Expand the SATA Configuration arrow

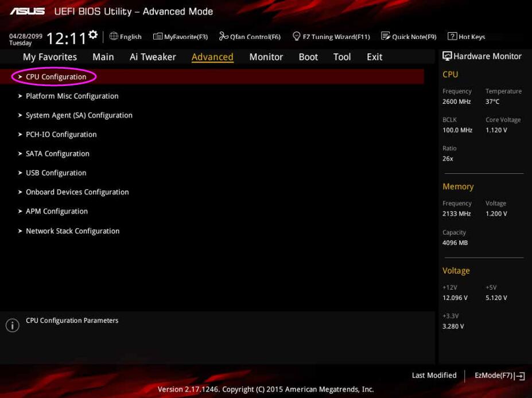tap(20, 154)
